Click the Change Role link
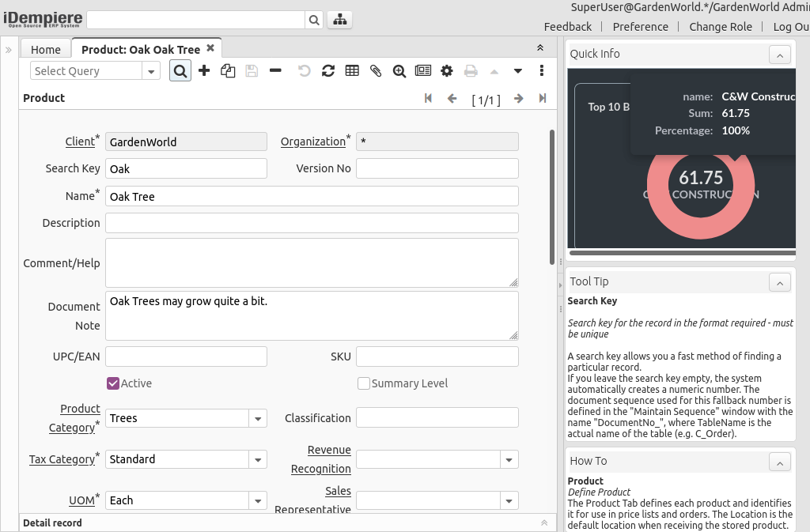 point(720,27)
